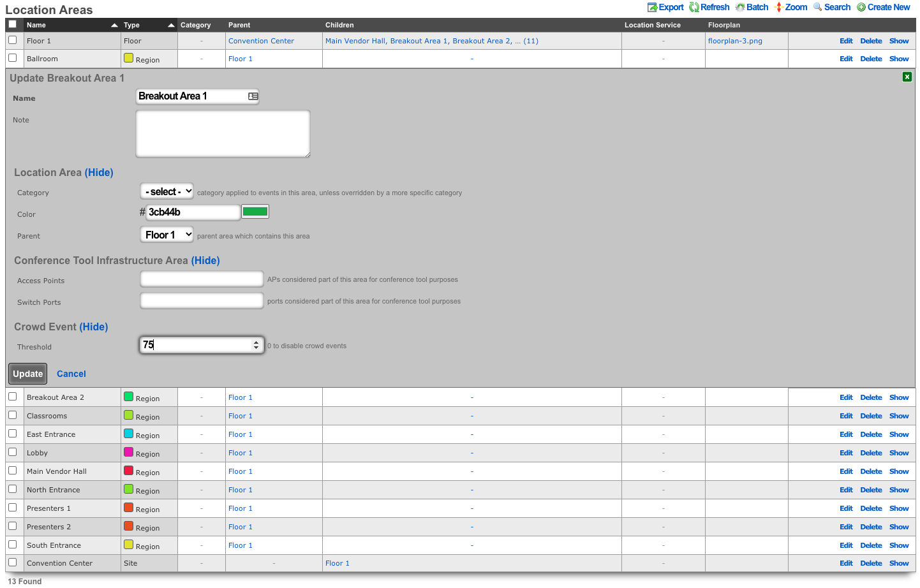Check the Floor 1 row checkbox
The height and width of the screenshot is (588, 920).
(13, 40)
